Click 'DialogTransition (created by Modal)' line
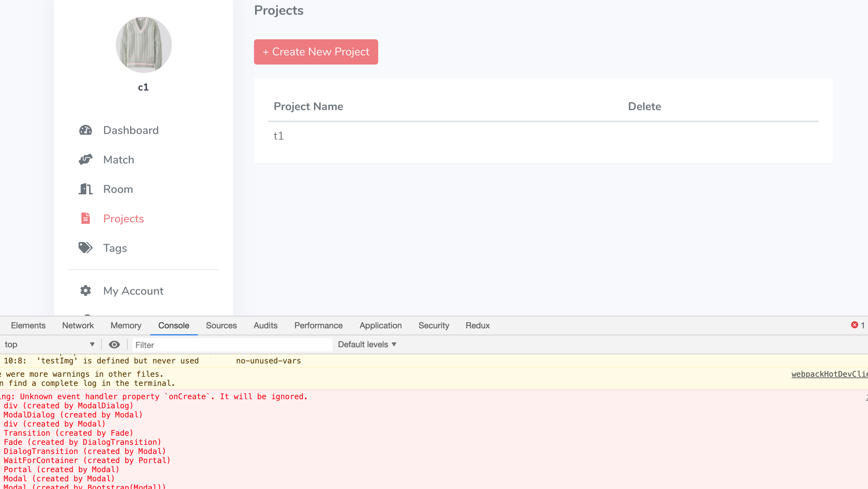868x489 pixels. [85, 451]
